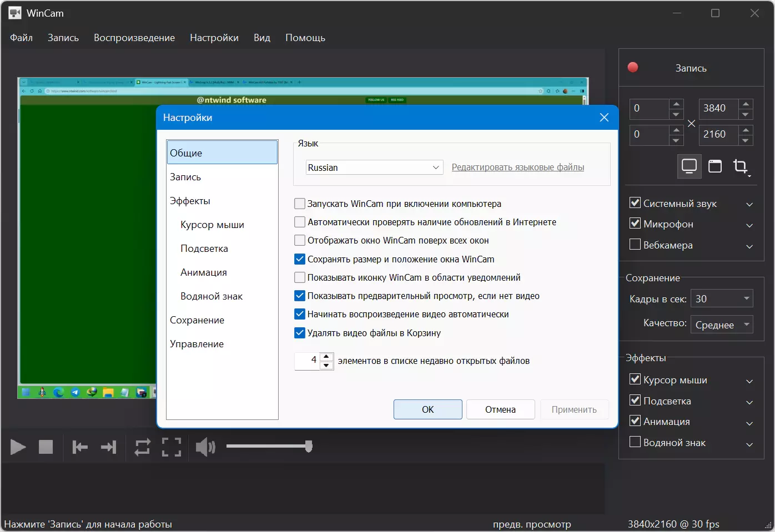
Task: Expand Вебкамера options chevron
Action: click(749, 246)
